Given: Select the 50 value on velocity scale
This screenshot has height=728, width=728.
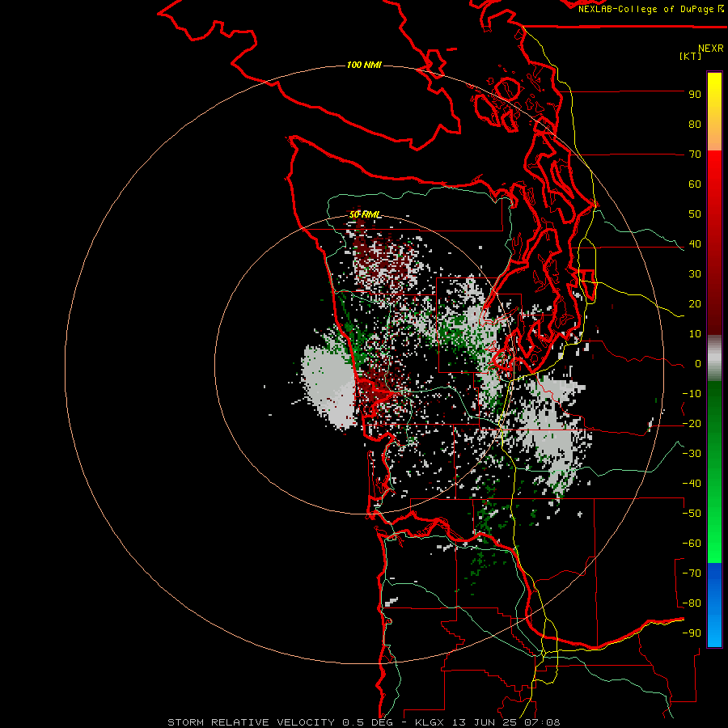Looking at the screenshot, I should (695, 214).
